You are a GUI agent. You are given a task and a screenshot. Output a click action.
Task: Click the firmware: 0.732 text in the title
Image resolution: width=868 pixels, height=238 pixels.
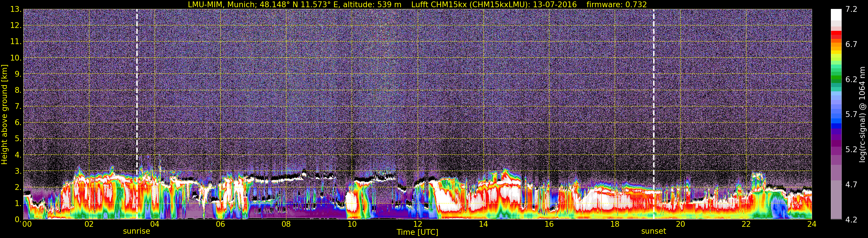617,4
